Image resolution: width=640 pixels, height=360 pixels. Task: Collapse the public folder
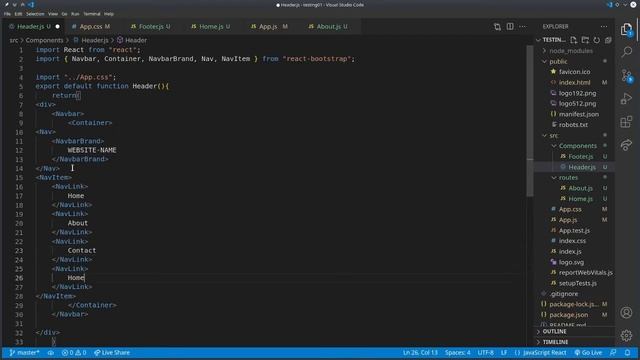click(x=558, y=62)
